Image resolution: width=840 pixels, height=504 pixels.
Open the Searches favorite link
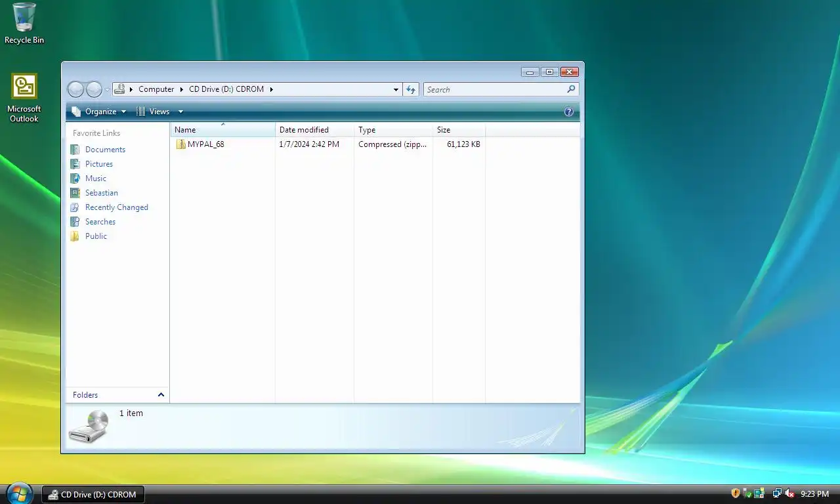(100, 222)
